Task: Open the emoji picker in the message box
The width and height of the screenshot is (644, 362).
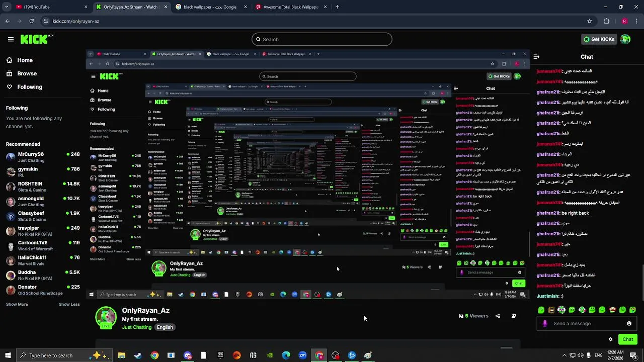Action: (629, 323)
